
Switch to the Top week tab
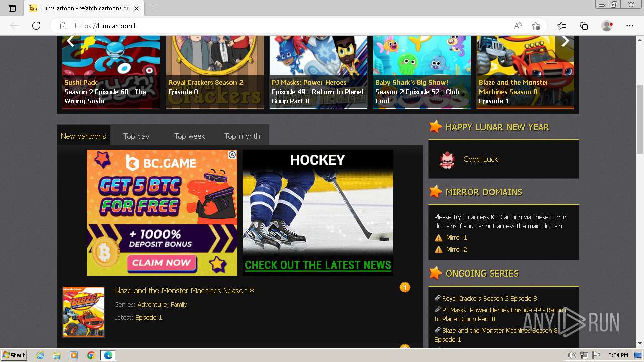[189, 136]
